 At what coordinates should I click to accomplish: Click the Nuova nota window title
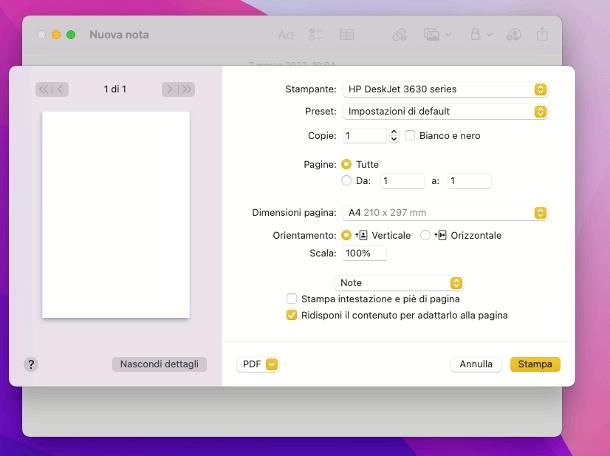(119, 35)
